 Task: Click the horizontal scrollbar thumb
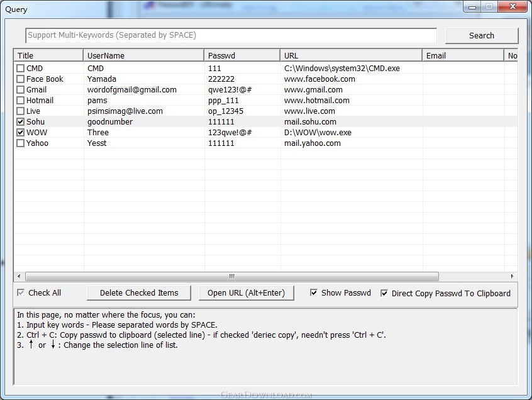[x=232, y=276]
